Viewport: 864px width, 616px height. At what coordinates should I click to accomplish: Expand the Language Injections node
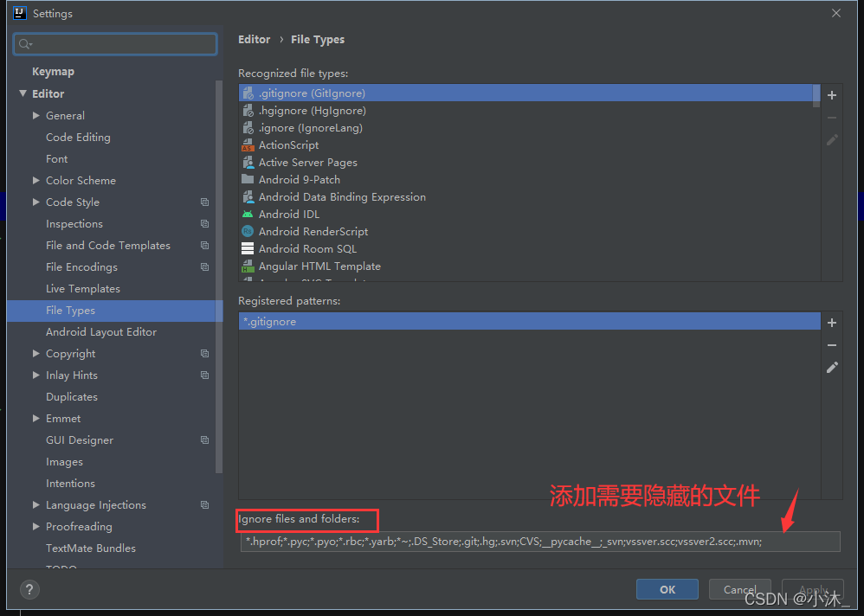[35, 504]
